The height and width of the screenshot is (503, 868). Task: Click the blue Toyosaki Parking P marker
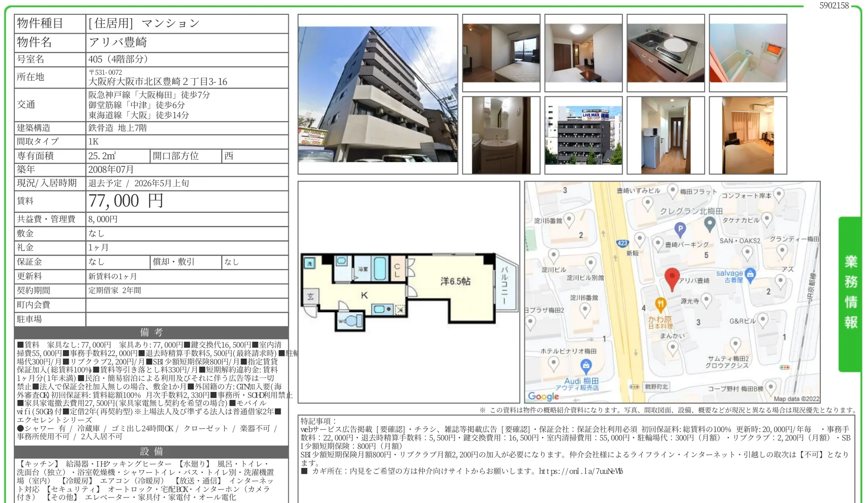pos(680,230)
